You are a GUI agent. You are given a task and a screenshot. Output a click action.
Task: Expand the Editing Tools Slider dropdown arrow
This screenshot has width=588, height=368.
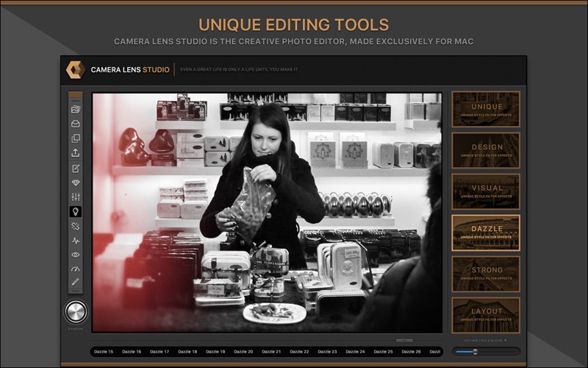click(506, 341)
